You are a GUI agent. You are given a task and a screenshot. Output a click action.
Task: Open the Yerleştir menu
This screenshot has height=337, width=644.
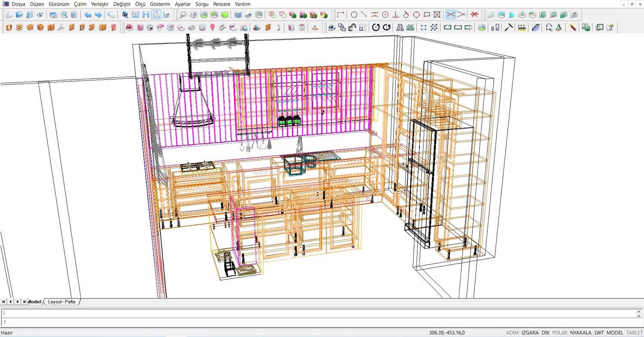[x=100, y=4]
